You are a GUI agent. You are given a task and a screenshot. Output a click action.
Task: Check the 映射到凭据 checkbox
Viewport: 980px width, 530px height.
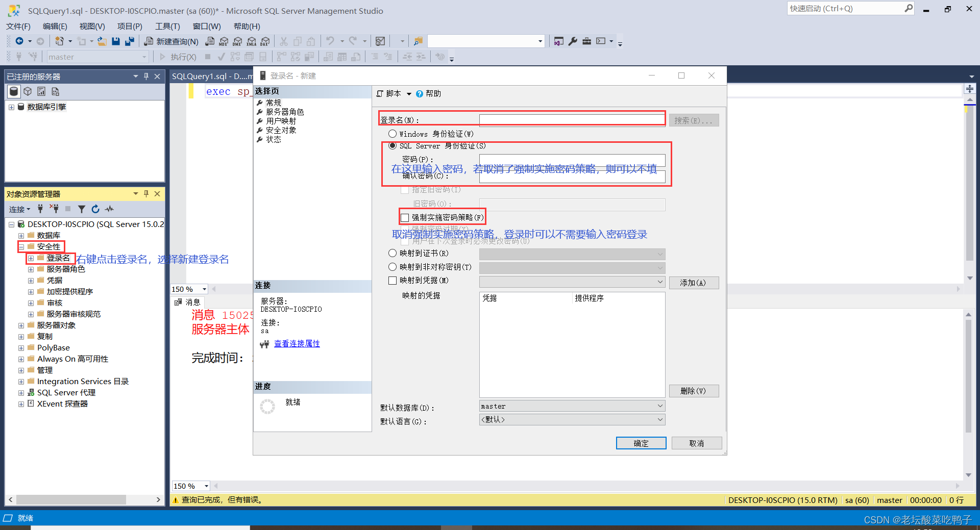click(x=393, y=280)
